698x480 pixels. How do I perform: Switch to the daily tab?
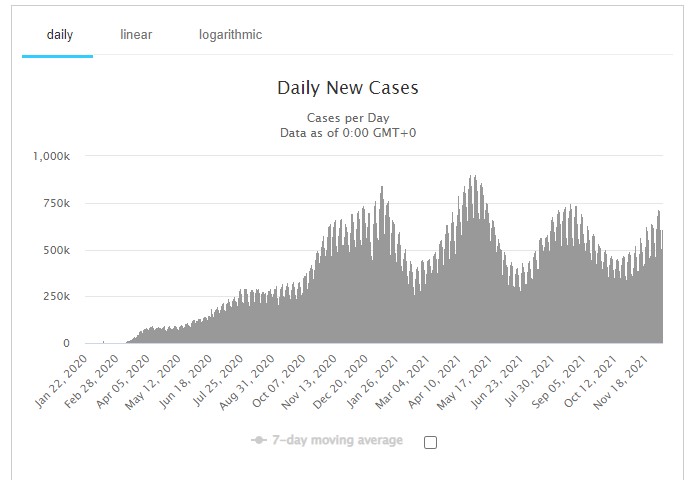[59, 35]
